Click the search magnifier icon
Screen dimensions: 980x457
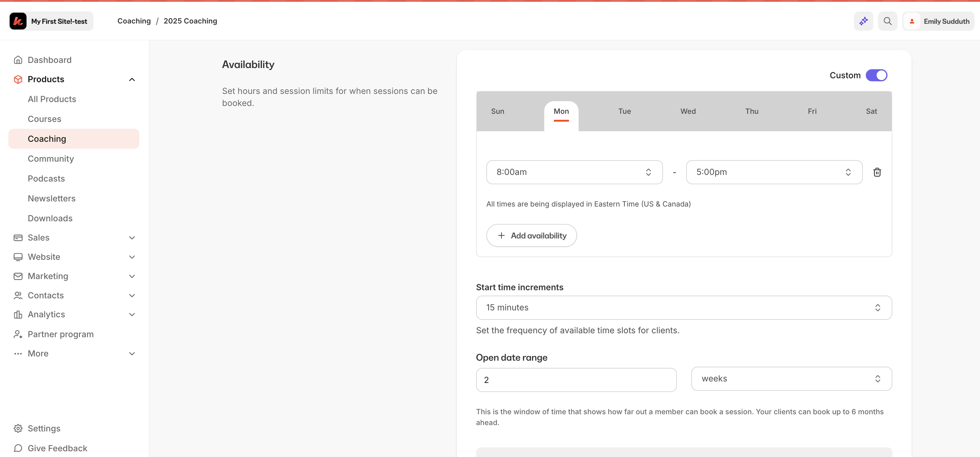click(x=887, y=21)
